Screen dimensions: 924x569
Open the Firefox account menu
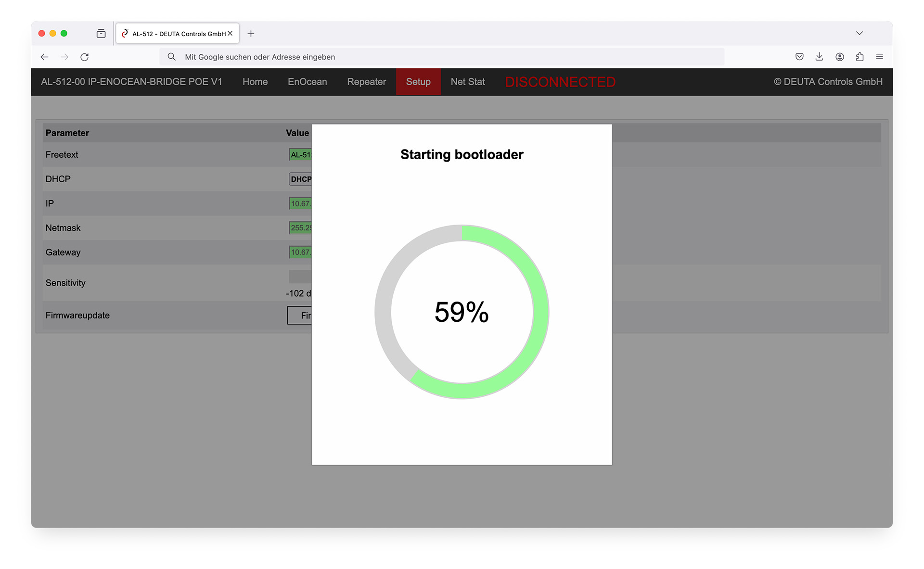[839, 57]
